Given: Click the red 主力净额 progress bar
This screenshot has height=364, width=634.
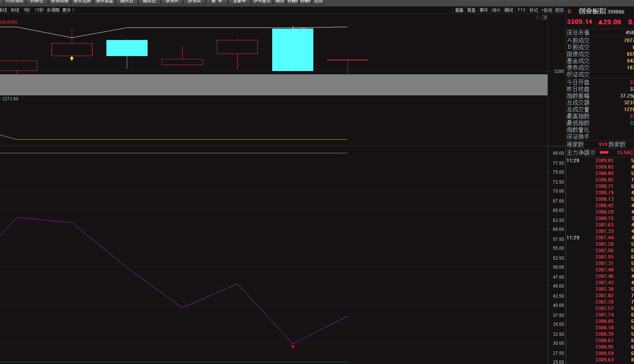Looking at the screenshot, I should (604, 153).
